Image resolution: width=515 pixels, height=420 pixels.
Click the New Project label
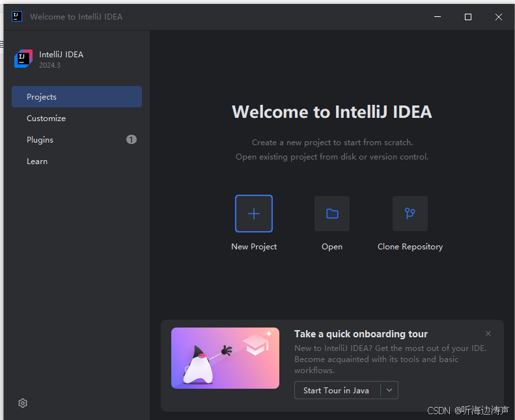coord(254,247)
